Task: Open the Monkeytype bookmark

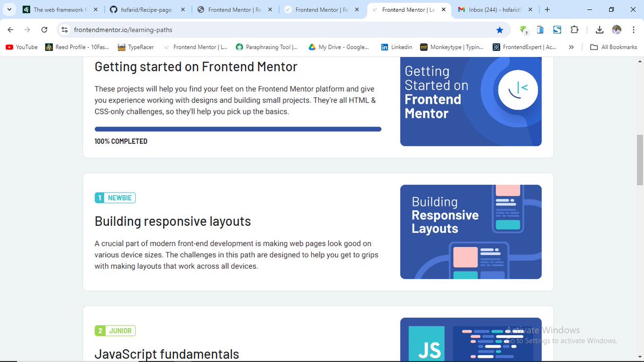Action: [x=452, y=47]
